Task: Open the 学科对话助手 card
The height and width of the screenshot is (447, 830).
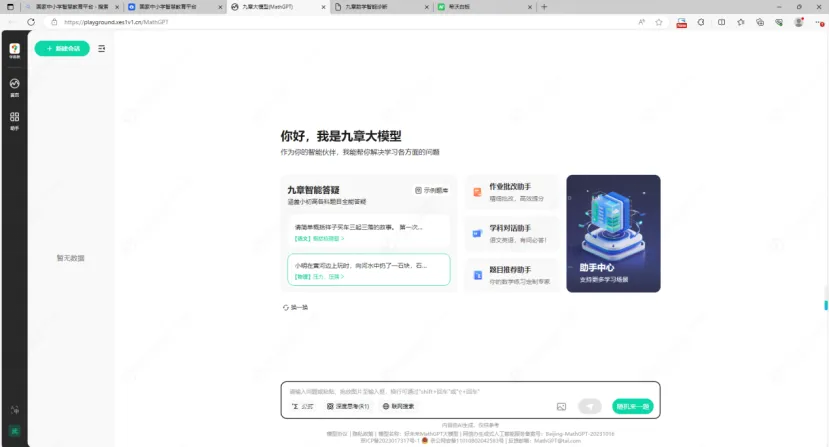Action: [512, 234]
